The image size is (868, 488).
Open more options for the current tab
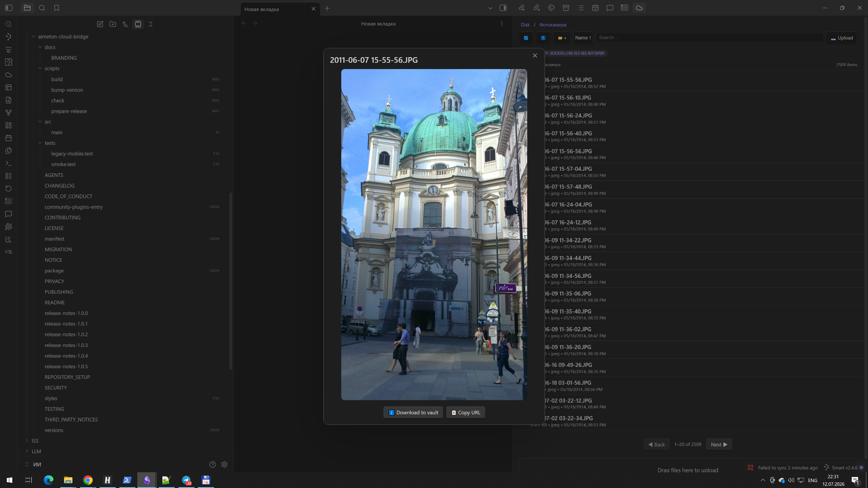pos(502,24)
